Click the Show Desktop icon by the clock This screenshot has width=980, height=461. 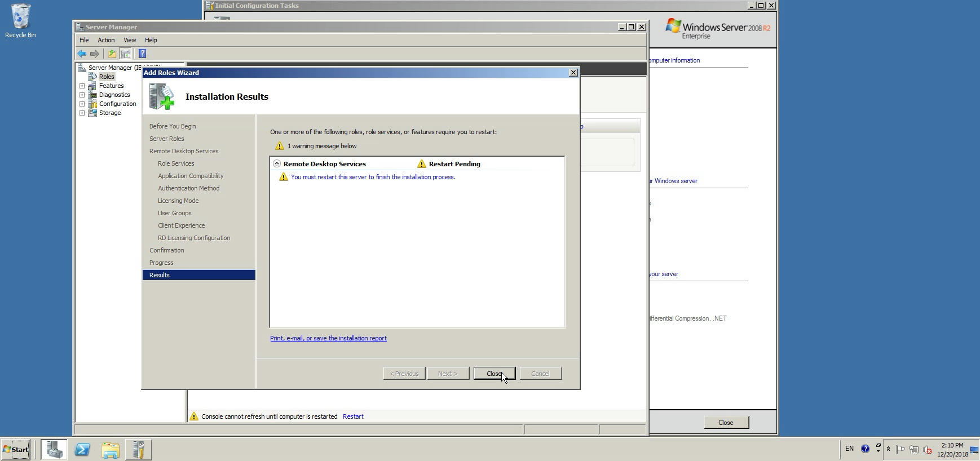click(974, 450)
